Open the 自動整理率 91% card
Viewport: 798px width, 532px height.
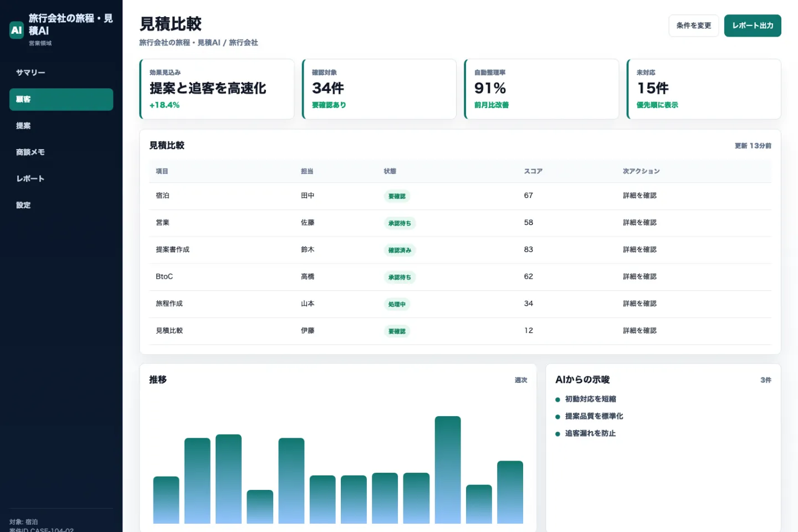tap(541, 89)
